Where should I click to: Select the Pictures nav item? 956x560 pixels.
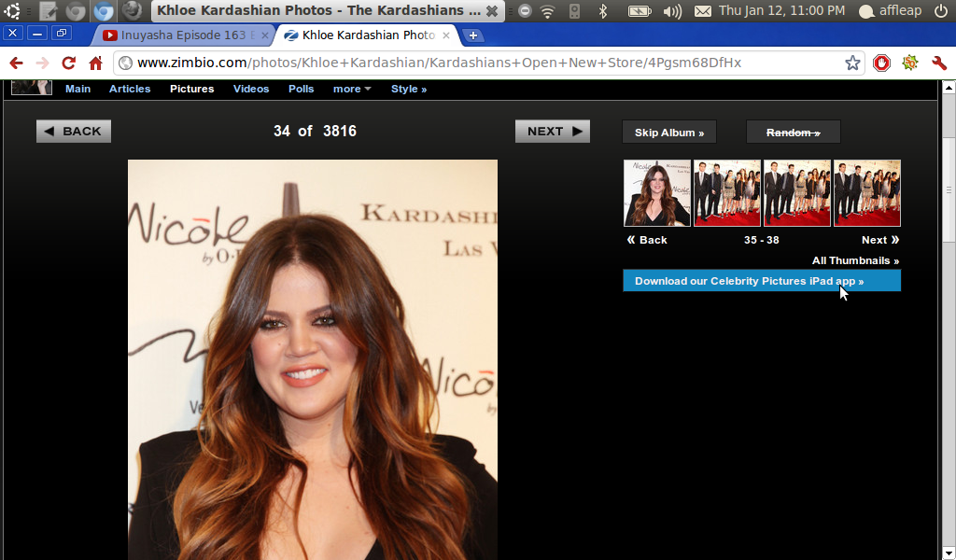click(x=192, y=89)
